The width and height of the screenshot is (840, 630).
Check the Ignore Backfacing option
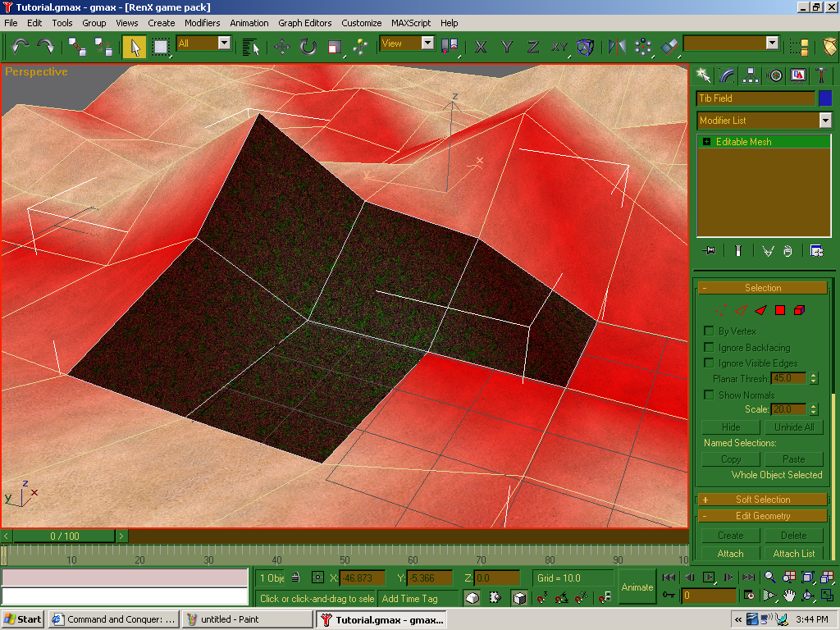pos(709,348)
